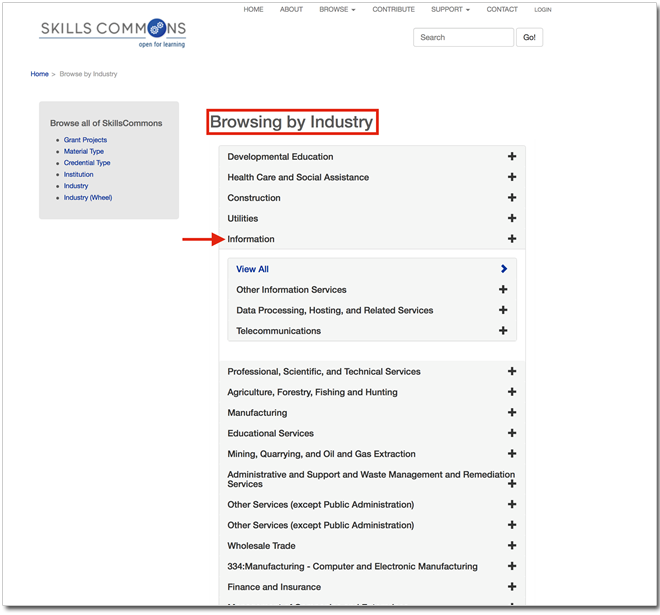
Task: Follow the Home breadcrumb link
Action: (40, 74)
